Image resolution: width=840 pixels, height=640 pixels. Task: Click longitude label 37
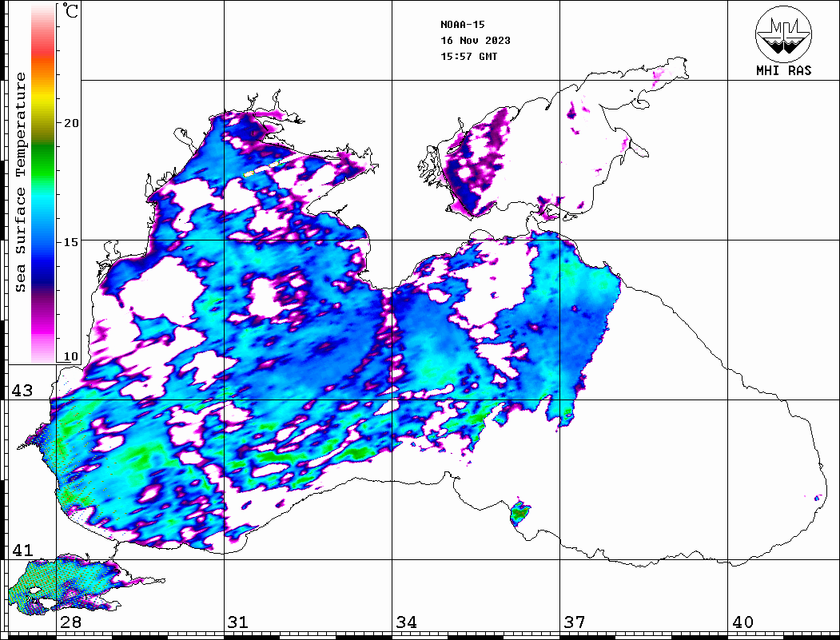coord(575,622)
